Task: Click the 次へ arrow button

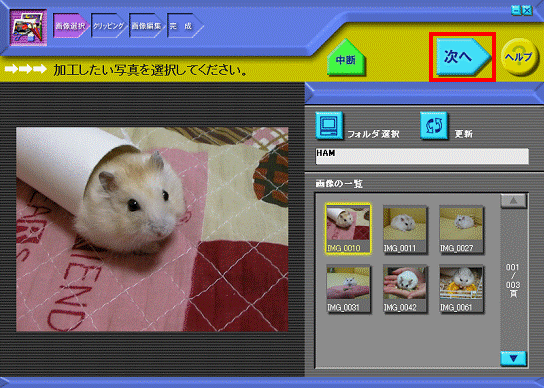Action: 463,57
